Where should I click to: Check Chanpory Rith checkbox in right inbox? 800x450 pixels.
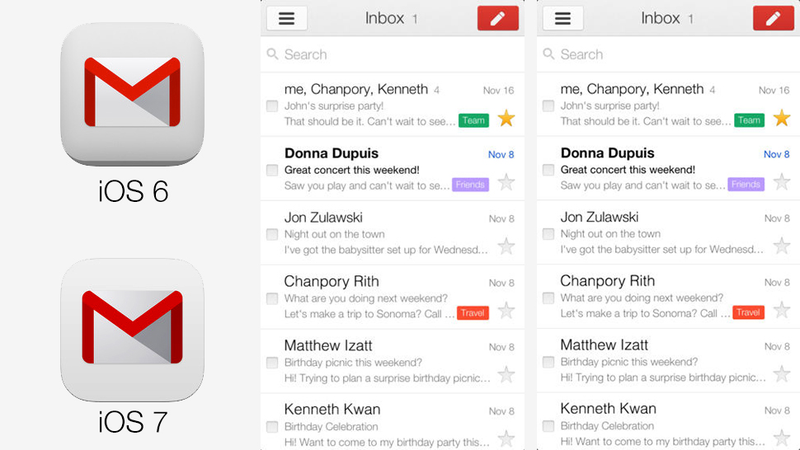[548, 298]
